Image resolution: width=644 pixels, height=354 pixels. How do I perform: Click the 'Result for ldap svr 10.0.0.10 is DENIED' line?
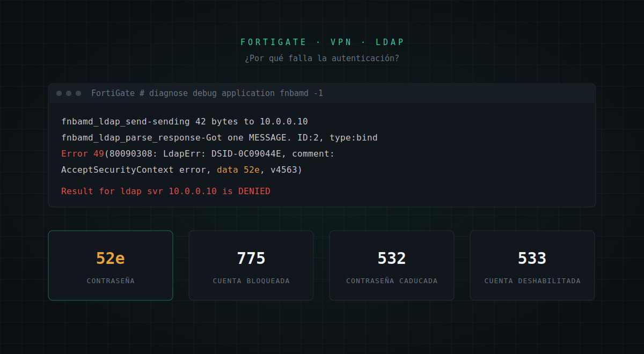(166, 191)
